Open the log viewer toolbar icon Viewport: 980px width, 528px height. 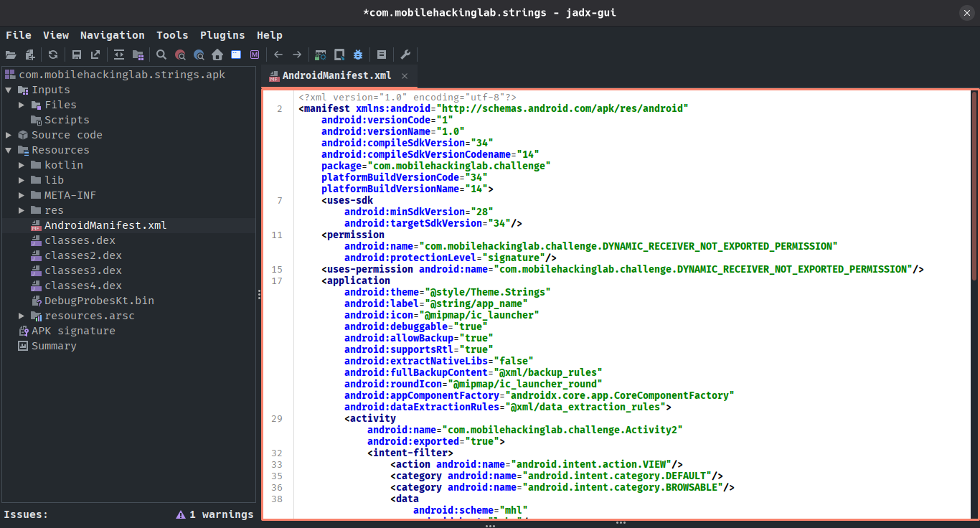click(x=382, y=55)
